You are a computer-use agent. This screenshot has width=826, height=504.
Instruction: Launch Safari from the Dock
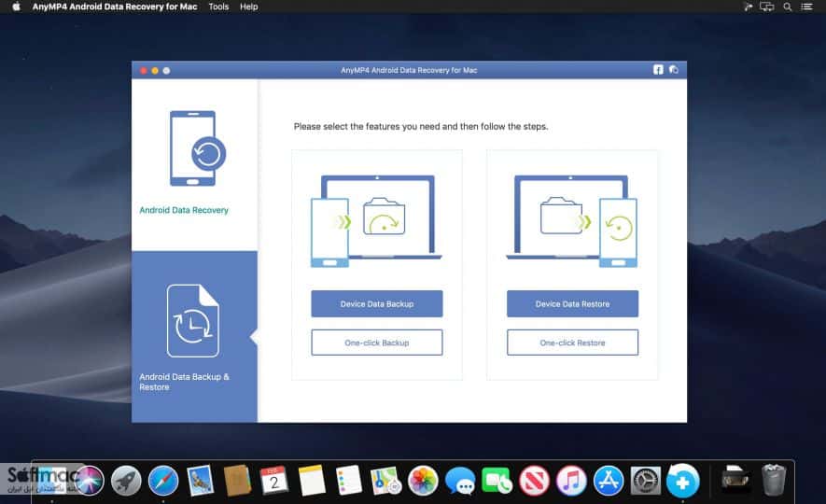coord(163,481)
